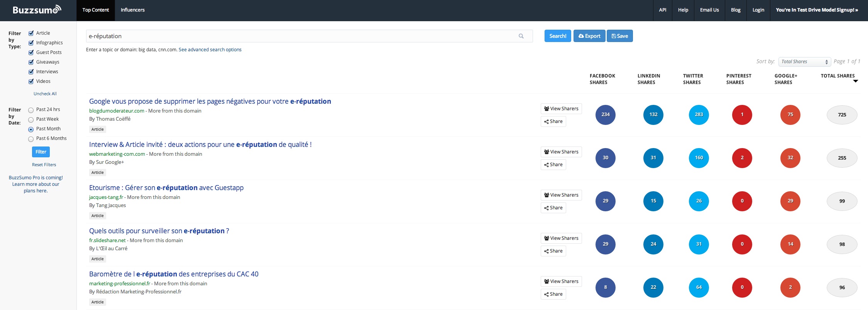Viewport: 868px width, 310px height.
Task: Select the Past Month radio button
Action: click(x=31, y=129)
